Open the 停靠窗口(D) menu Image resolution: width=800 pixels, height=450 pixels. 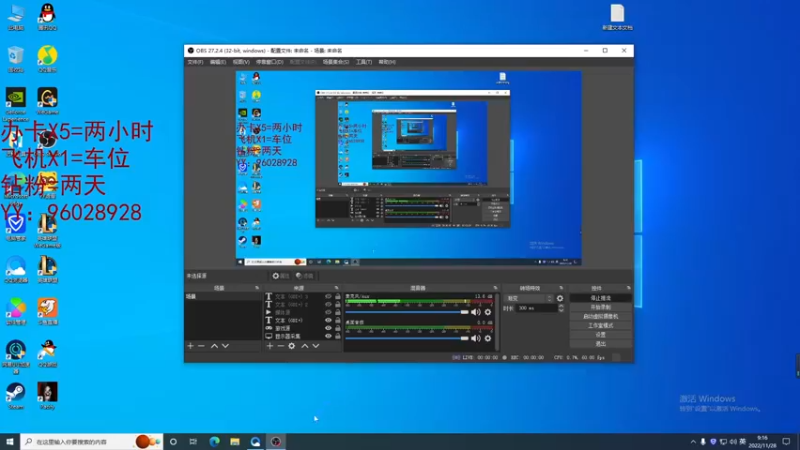(x=269, y=62)
